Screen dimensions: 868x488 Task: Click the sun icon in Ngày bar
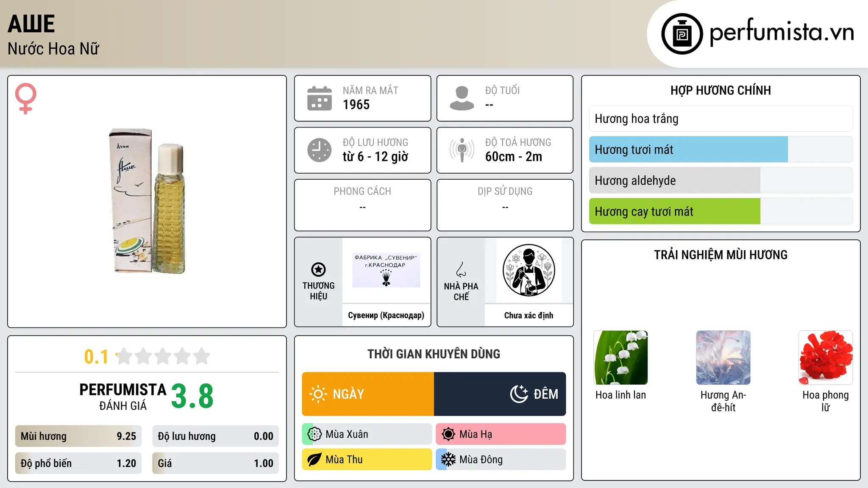point(318,394)
